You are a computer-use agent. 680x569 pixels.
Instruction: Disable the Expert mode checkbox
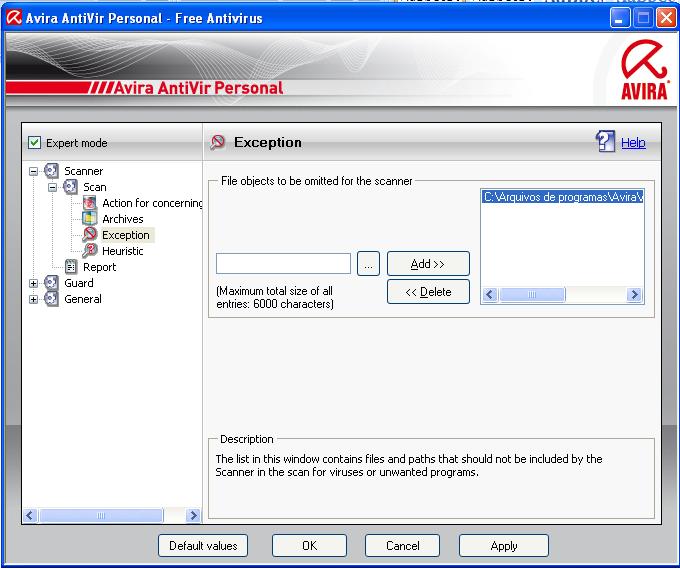pyautogui.click(x=34, y=143)
